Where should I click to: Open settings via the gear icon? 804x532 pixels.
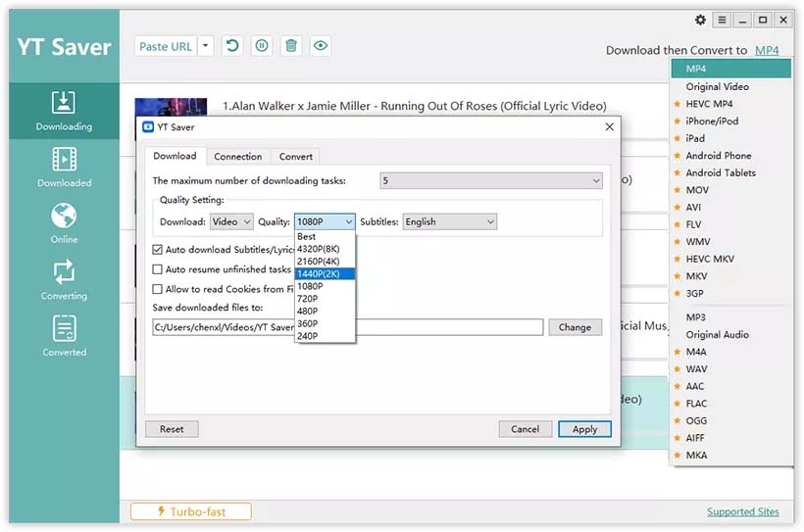(700, 20)
